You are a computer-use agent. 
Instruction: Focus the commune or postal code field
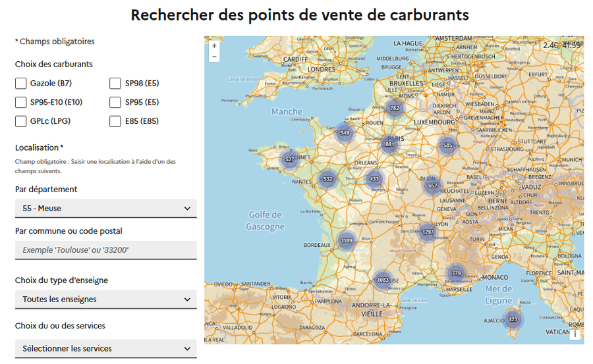[106, 250]
